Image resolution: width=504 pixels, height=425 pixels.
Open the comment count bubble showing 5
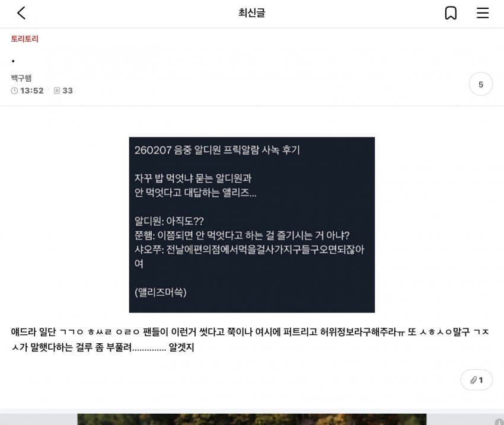pos(480,84)
